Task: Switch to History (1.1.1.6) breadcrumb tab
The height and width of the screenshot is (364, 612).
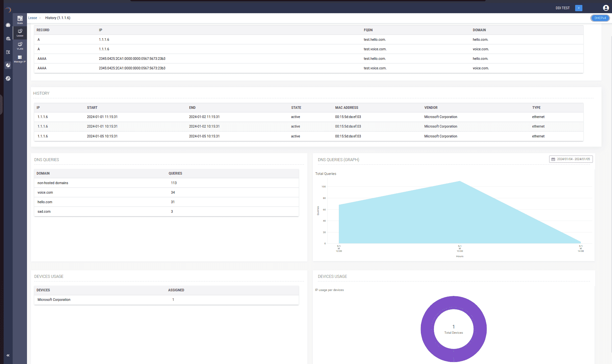Action: click(x=58, y=18)
